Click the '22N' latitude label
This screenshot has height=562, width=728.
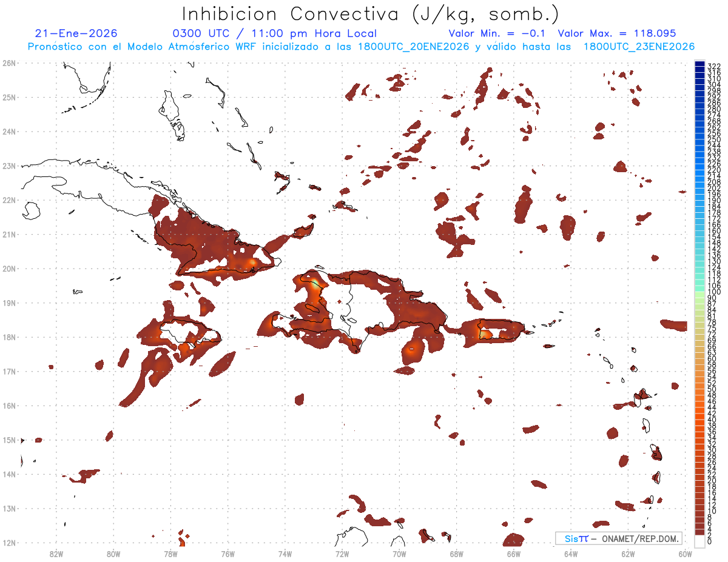click(x=9, y=200)
